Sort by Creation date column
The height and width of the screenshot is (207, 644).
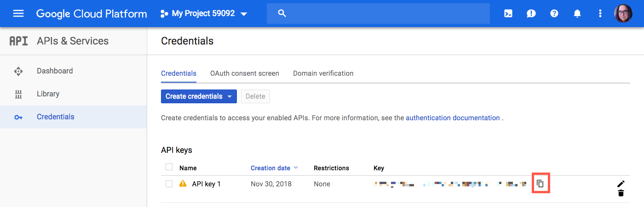coord(274,168)
